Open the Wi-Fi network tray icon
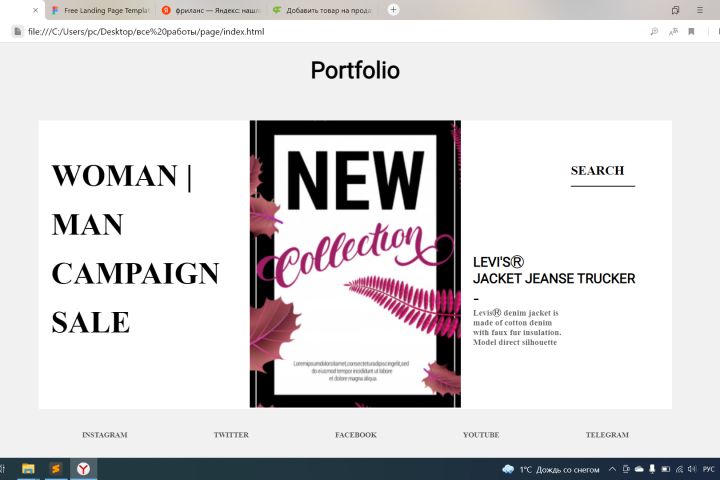The image size is (720, 480). coord(679,469)
